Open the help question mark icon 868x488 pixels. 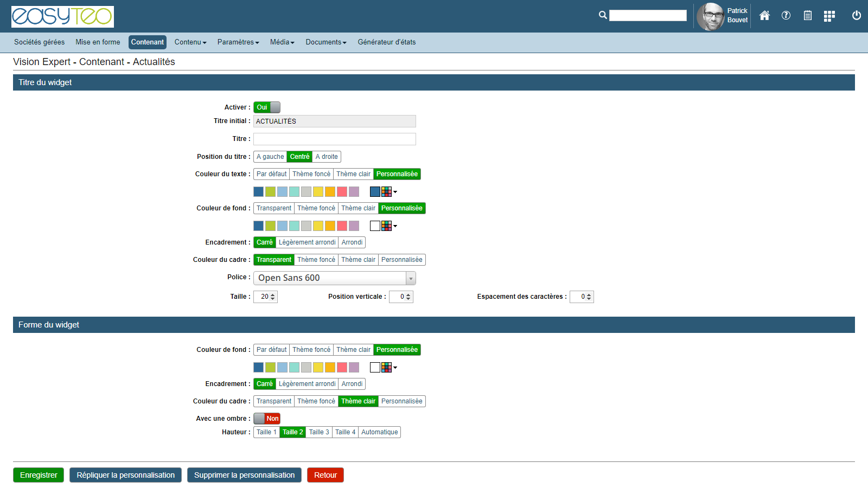[x=786, y=16]
